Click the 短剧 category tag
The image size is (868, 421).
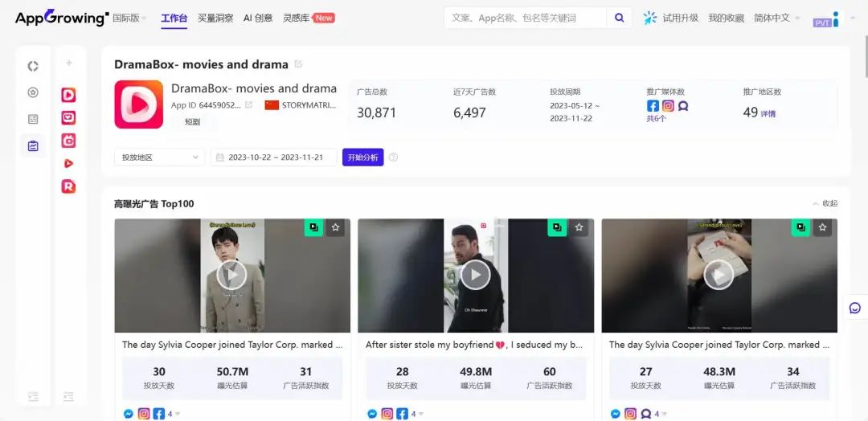pos(193,122)
